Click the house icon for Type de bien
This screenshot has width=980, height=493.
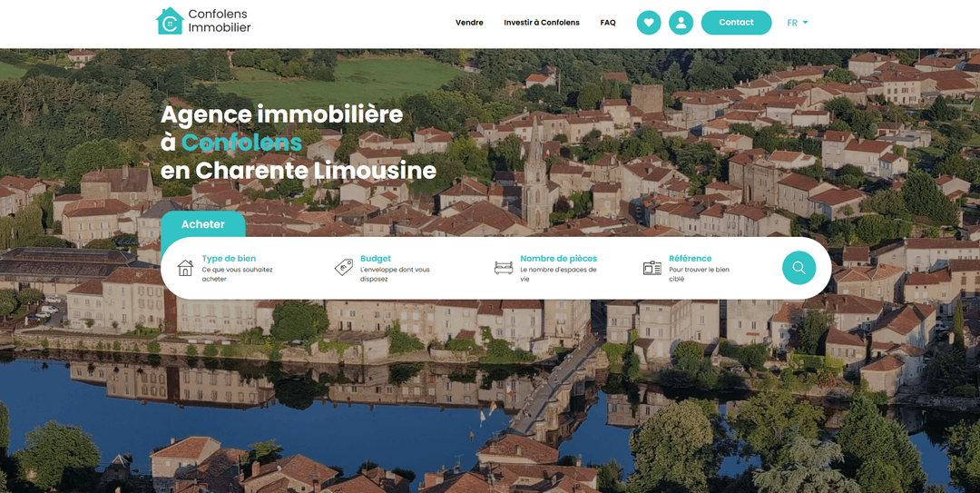(x=185, y=268)
